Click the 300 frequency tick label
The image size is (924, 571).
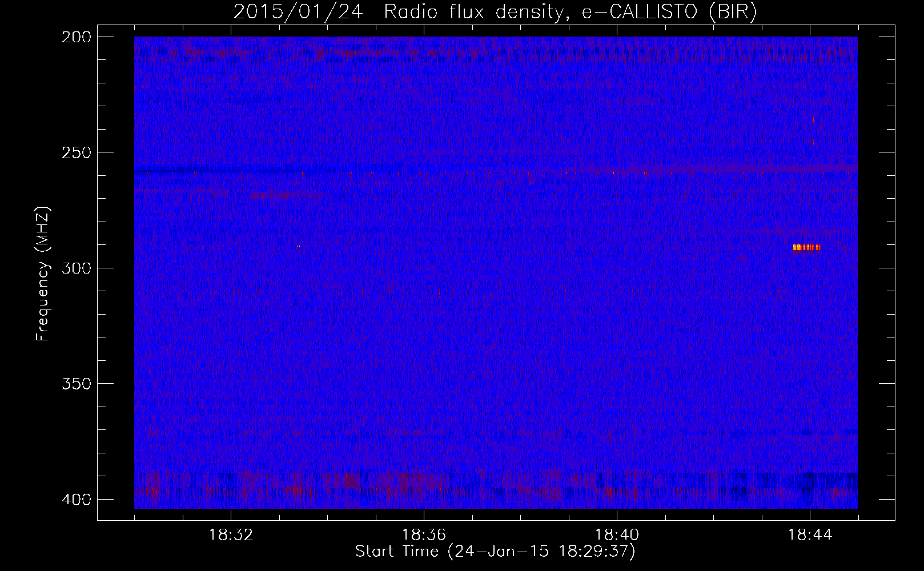click(x=77, y=268)
